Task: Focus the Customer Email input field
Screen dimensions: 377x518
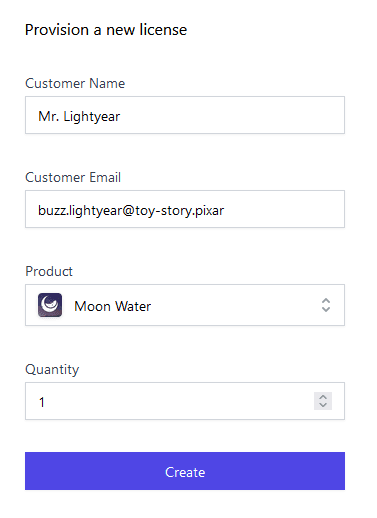Action: [185, 209]
